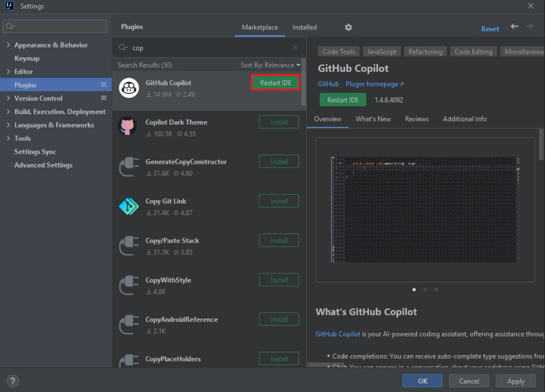Expand the Languages & Frameworks section

[x=9, y=125]
